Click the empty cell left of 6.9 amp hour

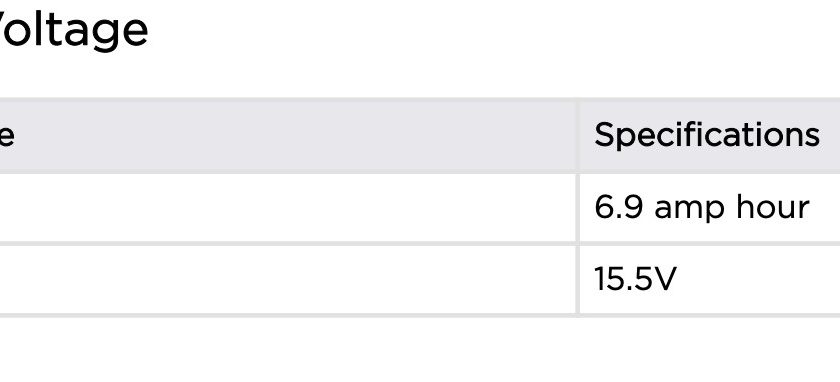(x=288, y=207)
